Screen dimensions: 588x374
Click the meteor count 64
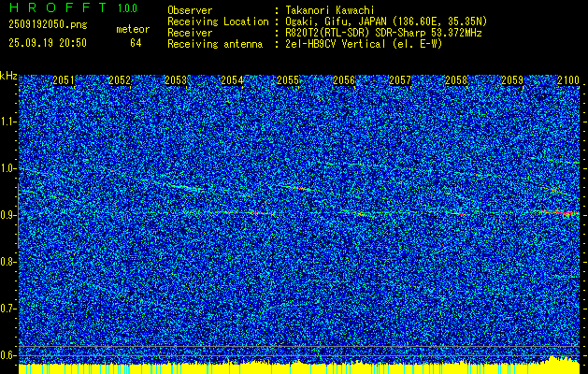[x=136, y=43]
